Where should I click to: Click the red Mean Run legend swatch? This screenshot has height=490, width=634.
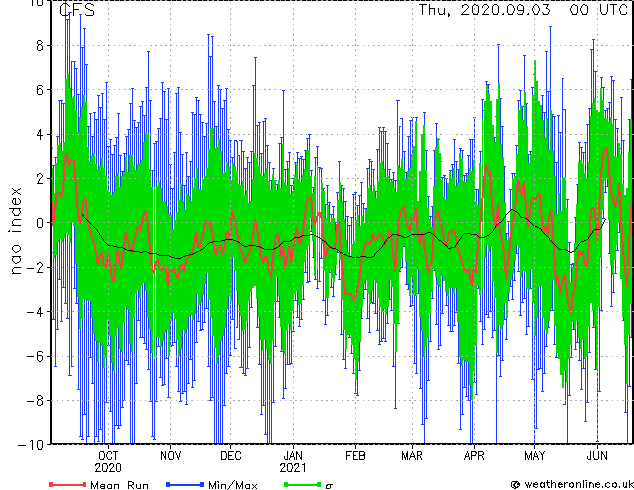68,484
